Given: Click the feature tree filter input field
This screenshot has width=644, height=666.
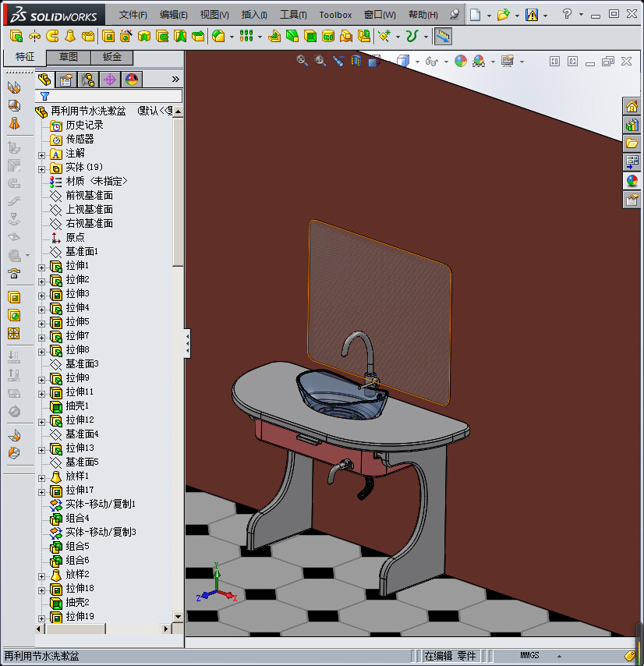Looking at the screenshot, I should (x=111, y=96).
